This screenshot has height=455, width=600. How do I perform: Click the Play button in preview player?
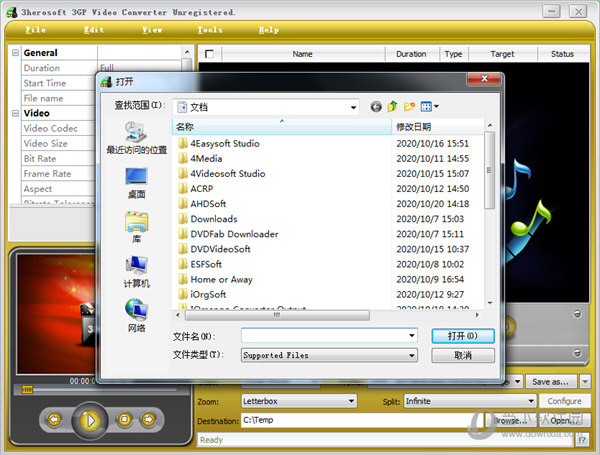pyautogui.click(x=90, y=421)
